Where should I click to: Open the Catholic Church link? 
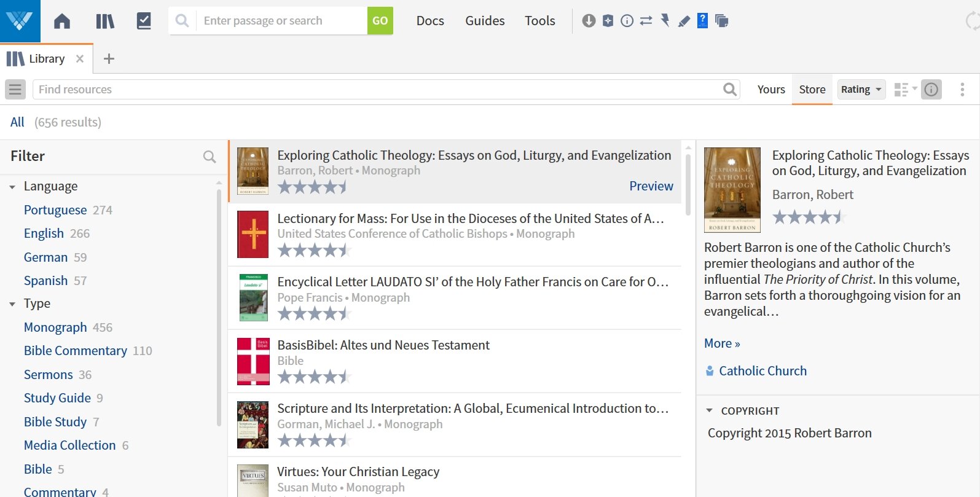(762, 371)
